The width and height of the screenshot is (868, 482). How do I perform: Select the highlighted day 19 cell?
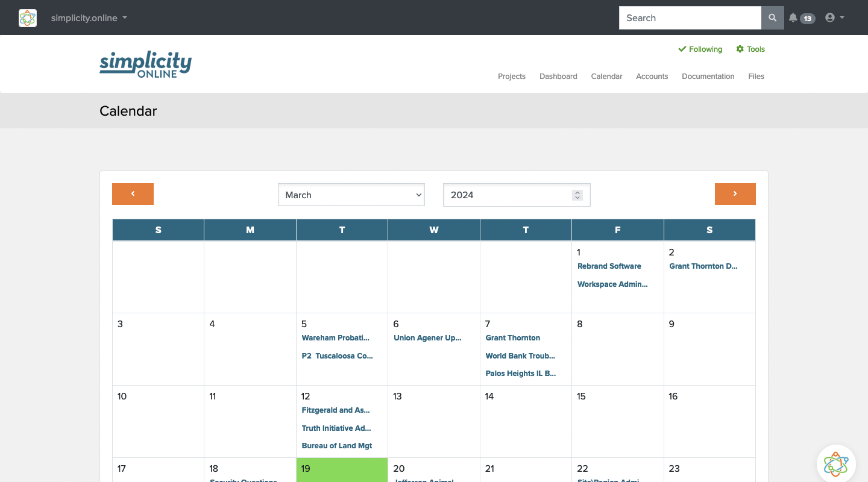point(342,470)
